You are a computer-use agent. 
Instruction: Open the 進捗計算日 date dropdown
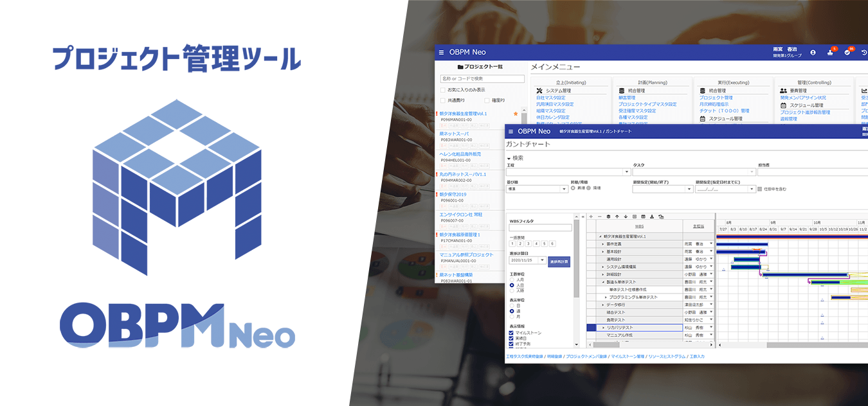click(x=541, y=261)
